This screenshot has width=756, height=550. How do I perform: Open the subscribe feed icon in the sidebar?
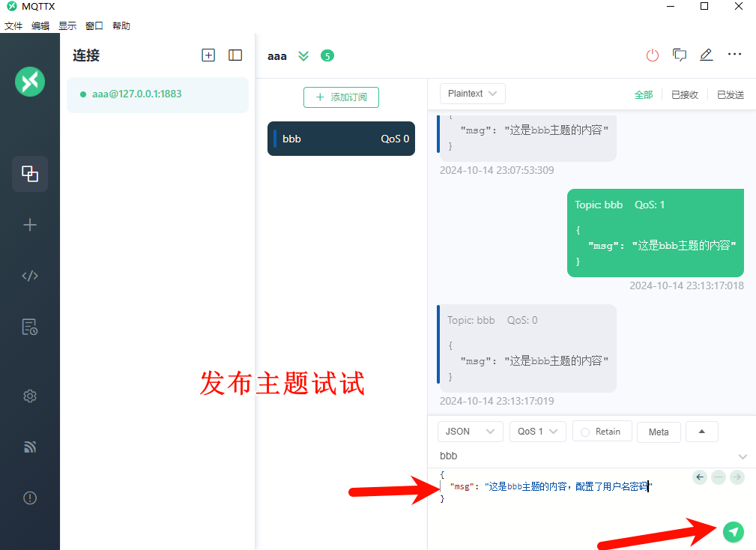[x=30, y=447]
